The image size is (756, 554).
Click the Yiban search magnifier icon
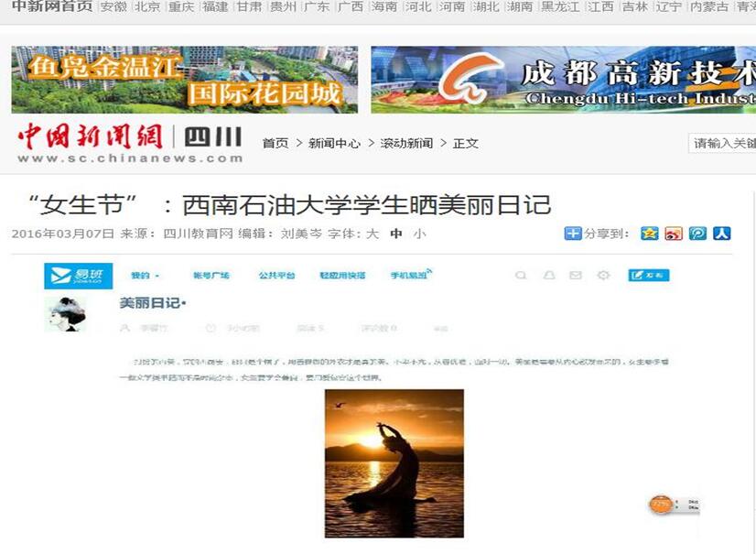click(x=521, y=276)
